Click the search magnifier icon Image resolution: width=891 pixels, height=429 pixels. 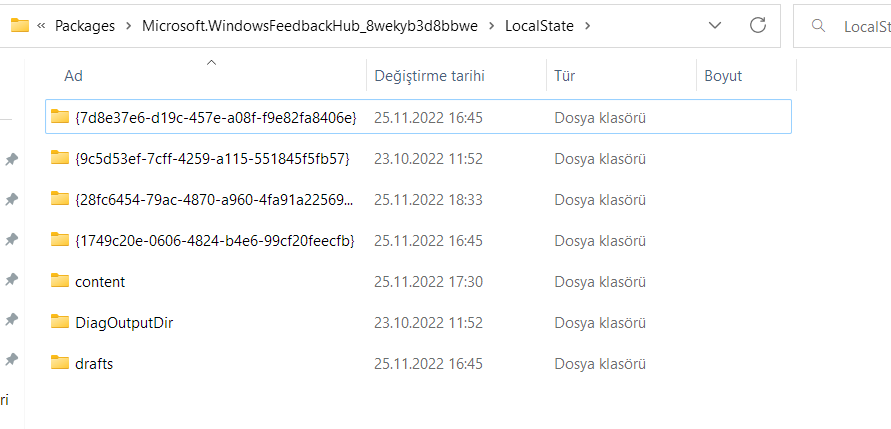tap(819, 26)
